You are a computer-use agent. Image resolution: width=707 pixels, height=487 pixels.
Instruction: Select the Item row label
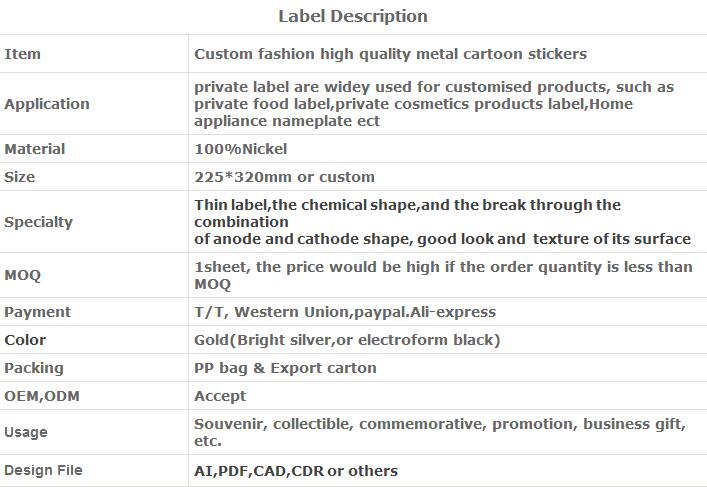[x=23, y=54]
